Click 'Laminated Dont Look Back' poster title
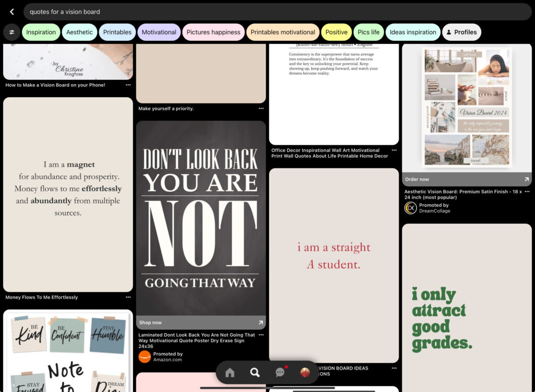This screenshot has height=392, width=535. (196, 340)
